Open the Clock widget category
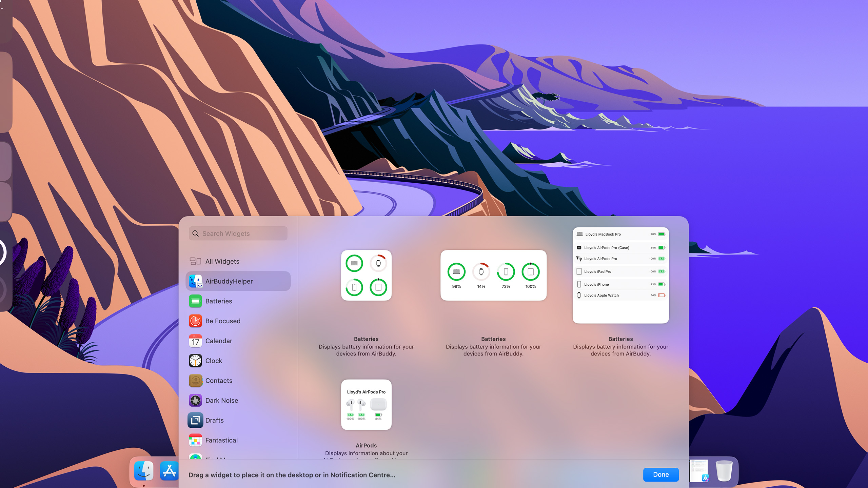The height and width of the screenshot is (488, 868). [x=238, y=361]
